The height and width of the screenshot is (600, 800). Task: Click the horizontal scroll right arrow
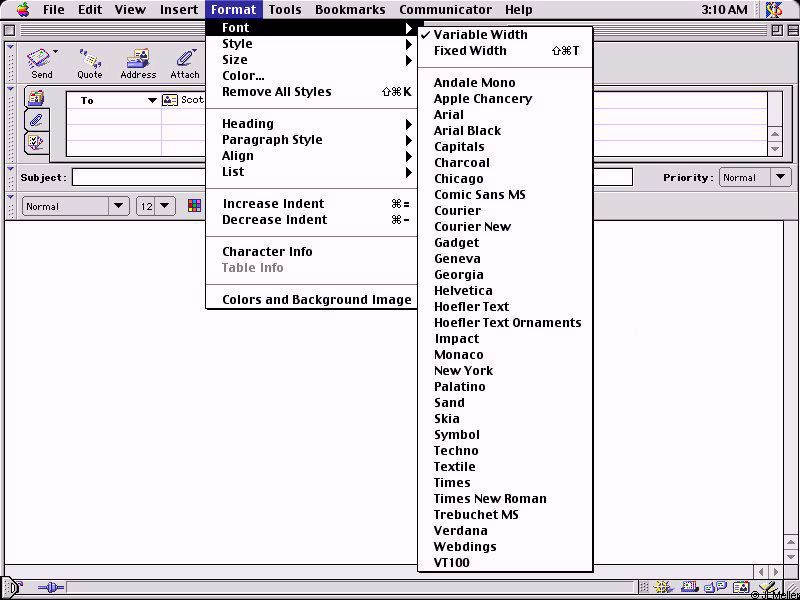point(776,572)
